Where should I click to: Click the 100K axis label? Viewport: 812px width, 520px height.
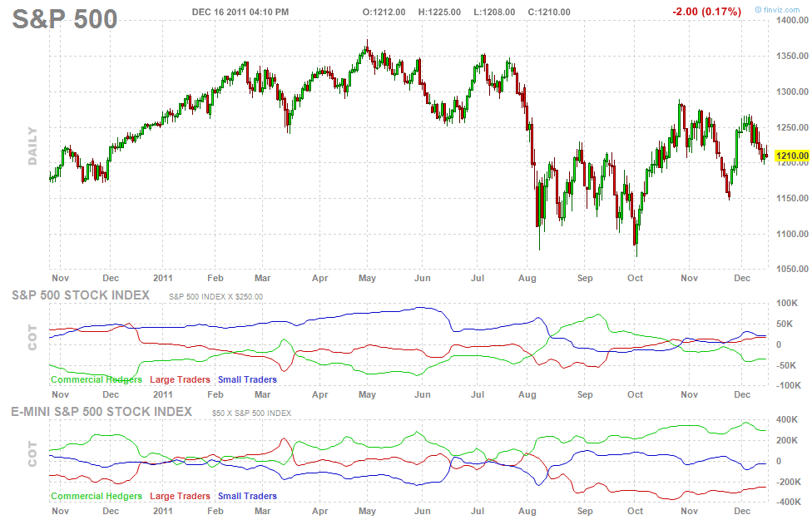[787, 303]
